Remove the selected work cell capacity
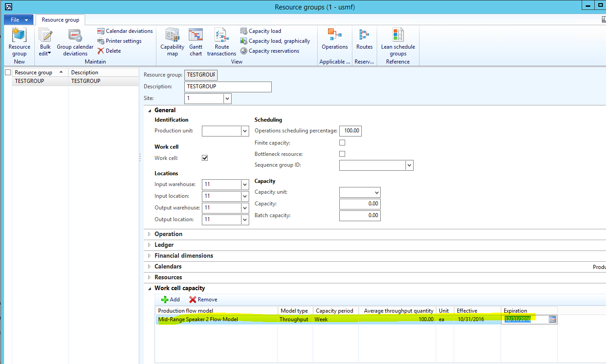The width and height of the screenshot is (606, 364). (x=203, y=300)
